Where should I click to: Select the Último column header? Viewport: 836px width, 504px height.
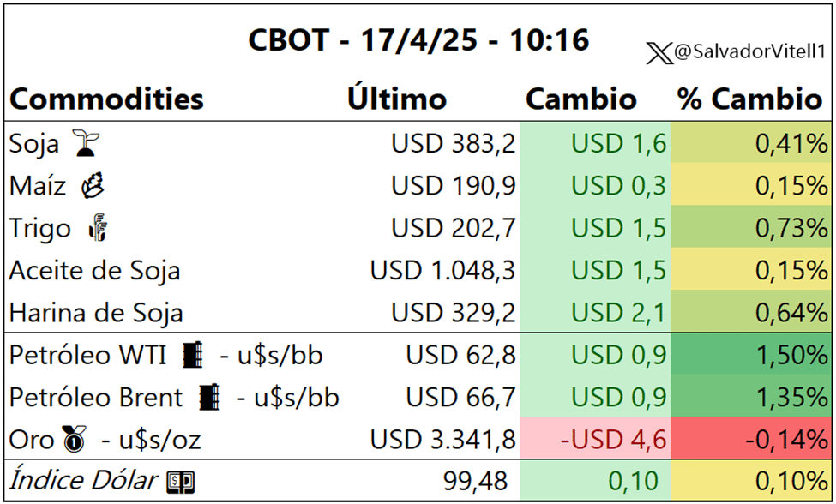tap(397, 98)
